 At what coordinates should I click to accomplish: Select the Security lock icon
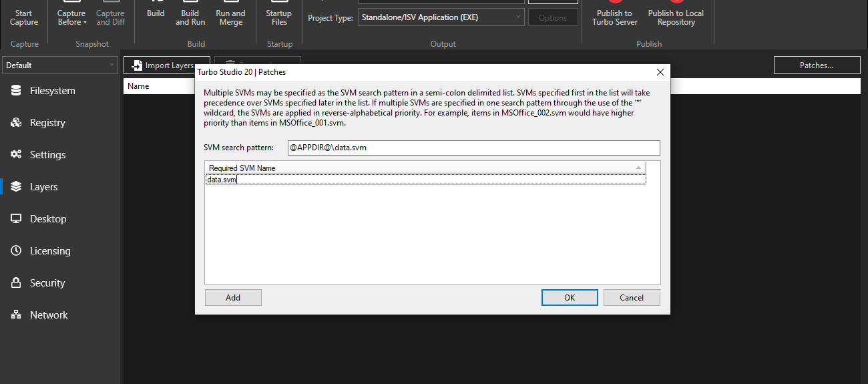pos(16,283)
